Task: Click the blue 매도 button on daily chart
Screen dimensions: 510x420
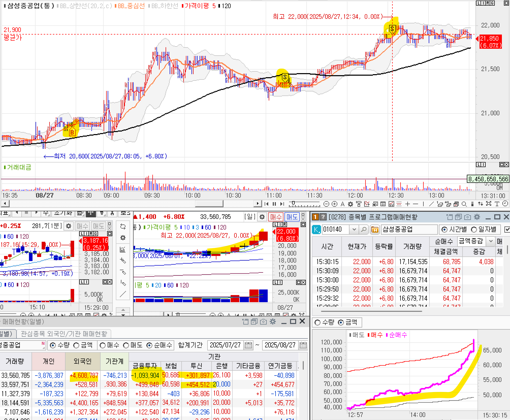Action: [x=292, y=217]
